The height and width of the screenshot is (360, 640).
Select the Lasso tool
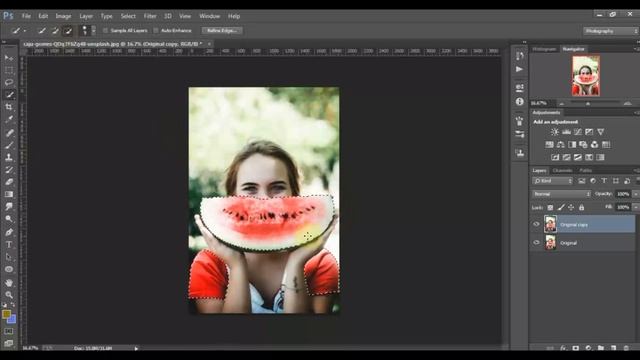pyautogui.click(x=9, y=82)
